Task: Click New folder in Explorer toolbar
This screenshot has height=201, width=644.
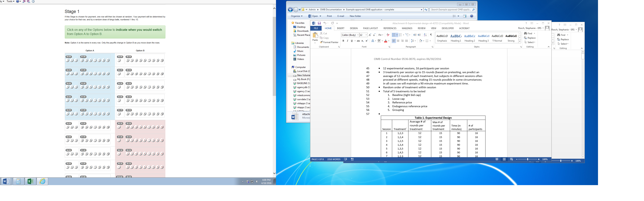Action: click(x=355, y=16)
